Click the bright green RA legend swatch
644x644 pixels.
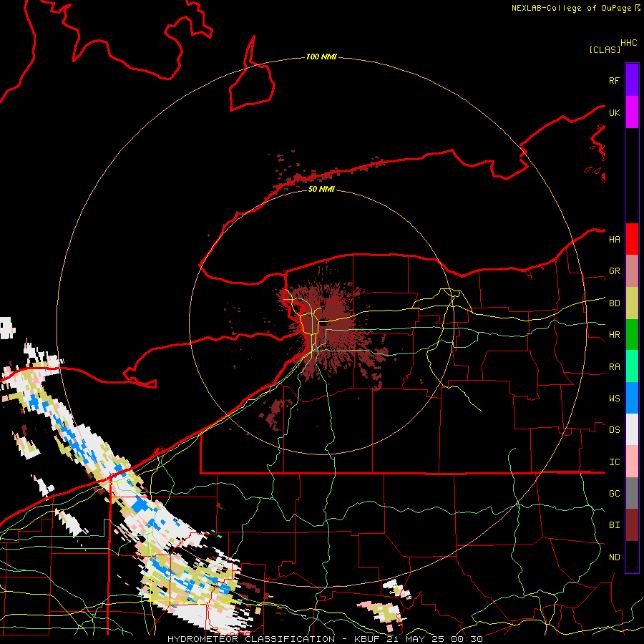[632, 366]
